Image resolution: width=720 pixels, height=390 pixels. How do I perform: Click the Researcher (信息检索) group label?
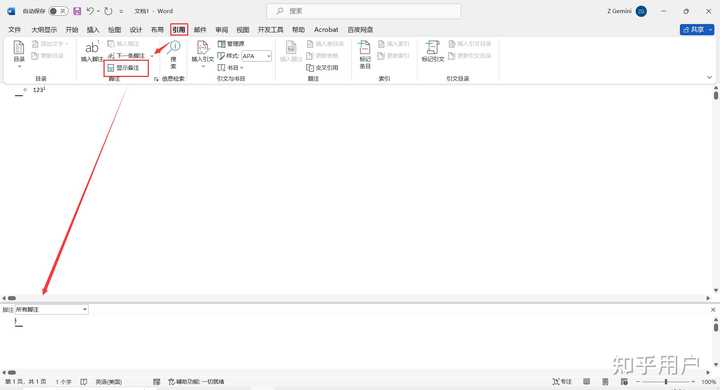click(x=173, y=79)
